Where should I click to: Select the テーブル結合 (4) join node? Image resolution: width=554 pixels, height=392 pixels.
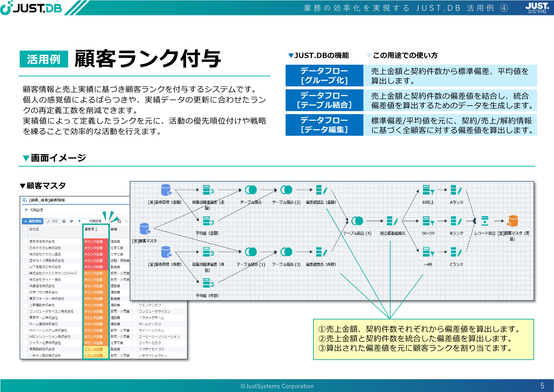coord(357,221)
